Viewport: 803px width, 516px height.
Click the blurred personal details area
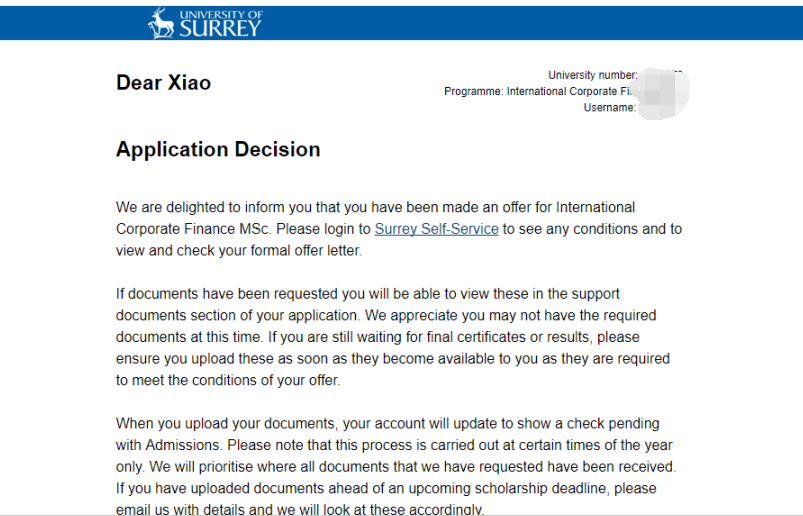(x=662, y=92)
